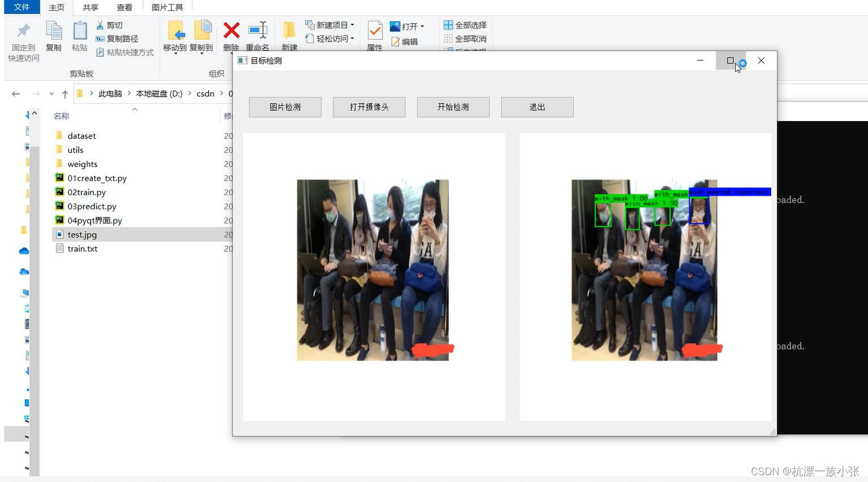Click the 编辑 pencil item
Image resolution: width=868 pixels, height=482 pixels.
(404, 42)
